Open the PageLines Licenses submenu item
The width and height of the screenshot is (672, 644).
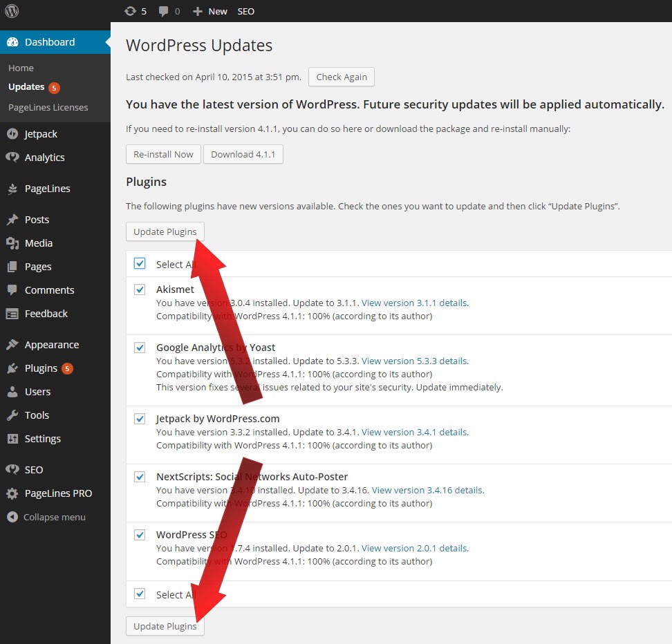(x=48, y=107)
